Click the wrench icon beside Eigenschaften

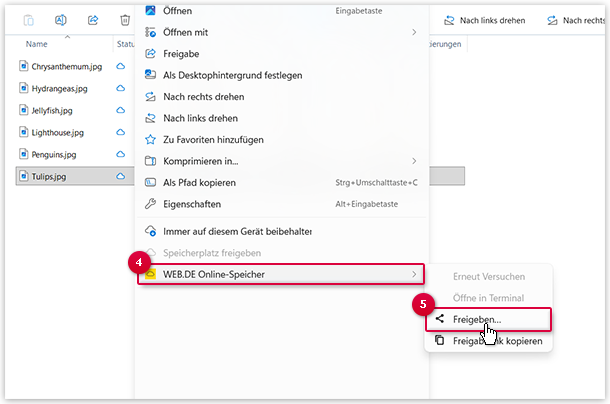click(151, 204)
